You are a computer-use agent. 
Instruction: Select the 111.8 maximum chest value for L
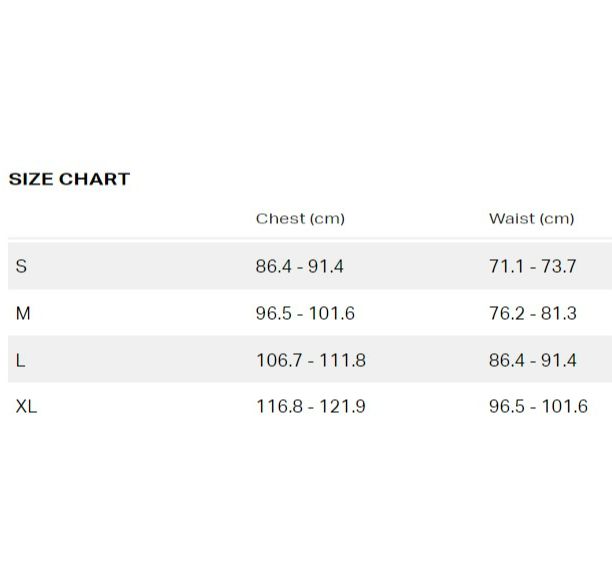[342, 360]
